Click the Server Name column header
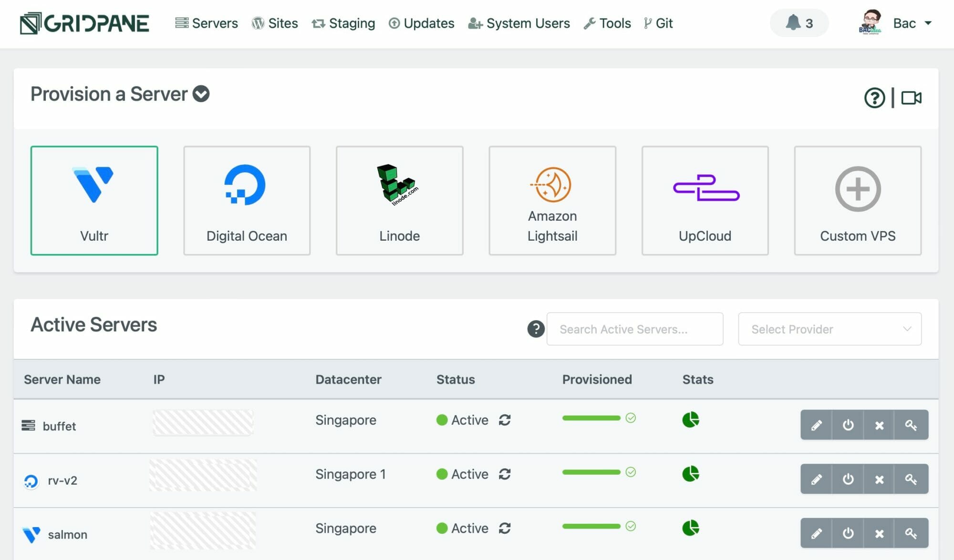954x560 pixels. pos(62,379)
